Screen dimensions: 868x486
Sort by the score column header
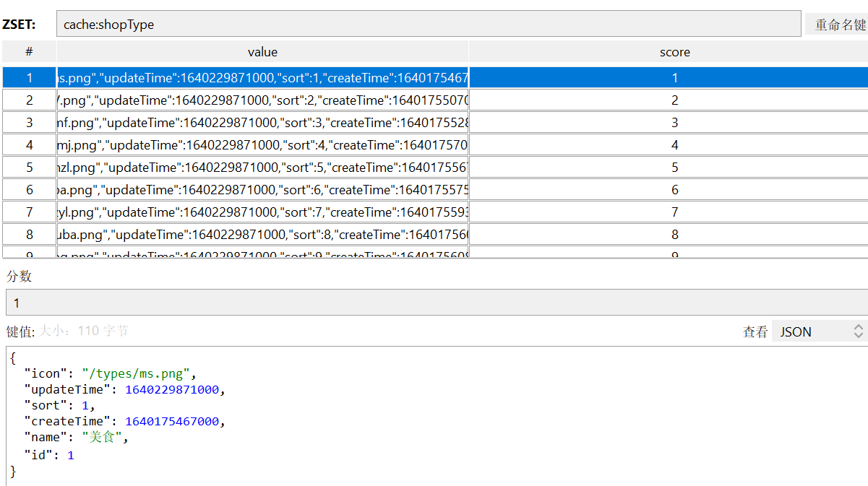(674, 51)
